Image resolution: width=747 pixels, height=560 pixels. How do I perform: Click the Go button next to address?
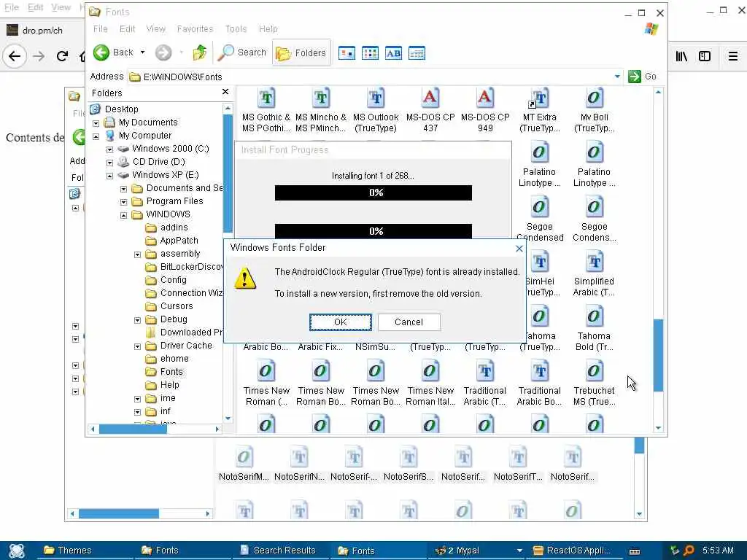click(642, 76)
